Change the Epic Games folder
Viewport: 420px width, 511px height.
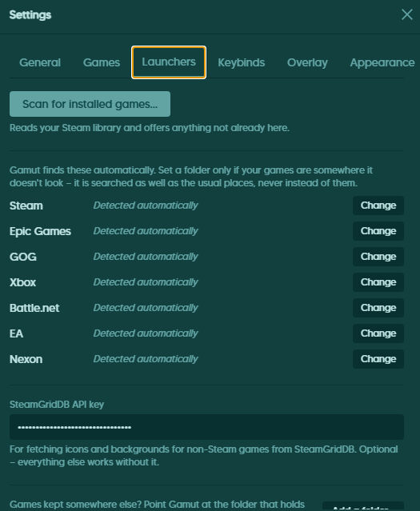[x=378, y=231]
